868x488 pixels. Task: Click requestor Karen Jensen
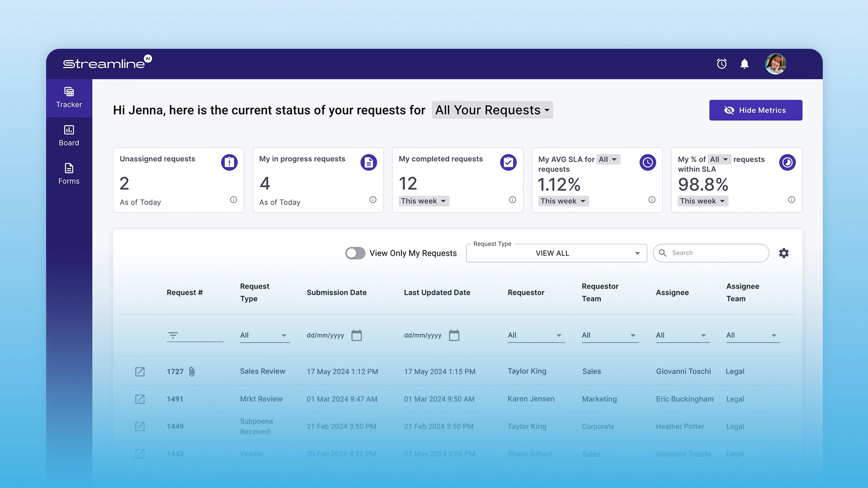(x=531, y=399)
